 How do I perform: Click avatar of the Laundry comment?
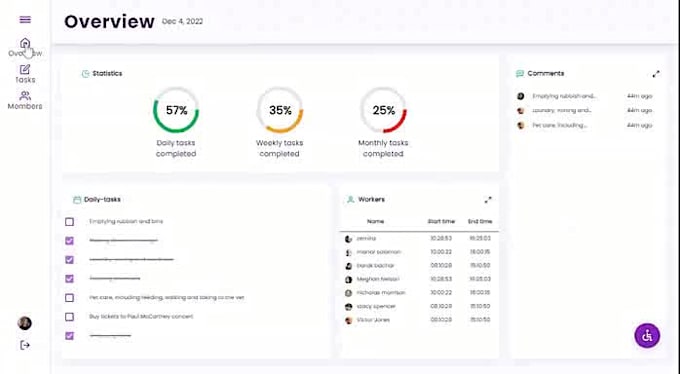[521, 111]
